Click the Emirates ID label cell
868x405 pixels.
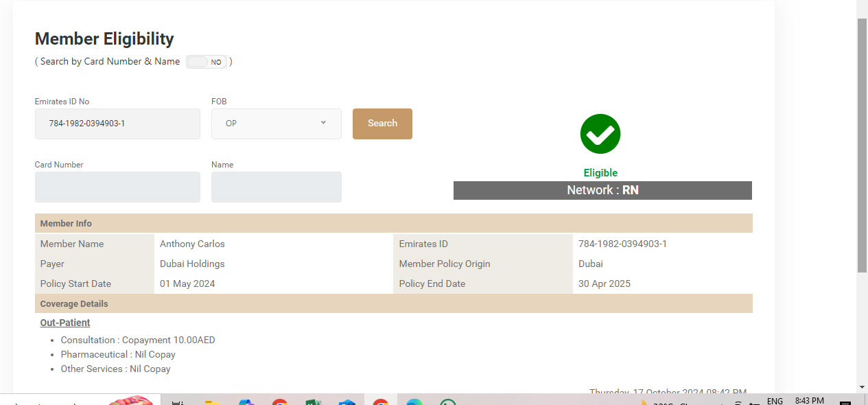tap(483, 244)
